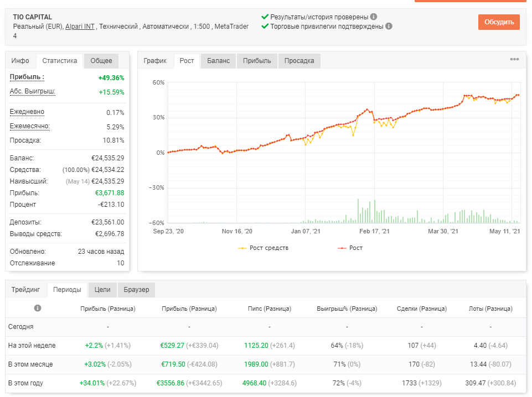The image size is (532, 397).
Task: Open the Просадка chart tab
Action: (x=299, y=61)
